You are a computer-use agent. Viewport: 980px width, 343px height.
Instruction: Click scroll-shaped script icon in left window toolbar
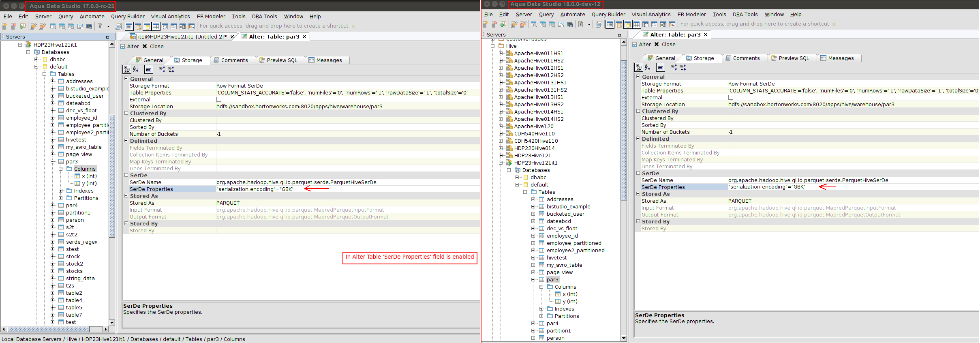coord(118,26)
